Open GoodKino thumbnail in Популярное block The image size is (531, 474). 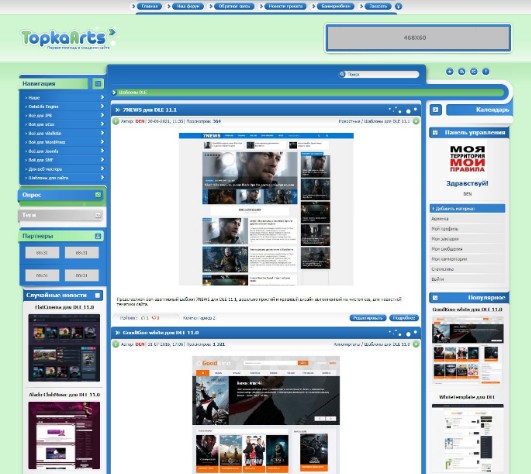coord(468,350)
